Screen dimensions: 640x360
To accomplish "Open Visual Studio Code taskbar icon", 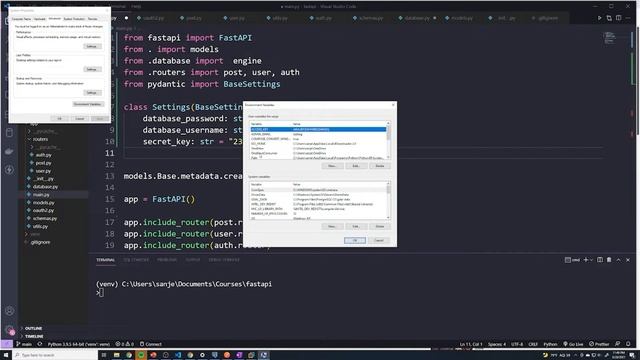I will tap(178, 355).
